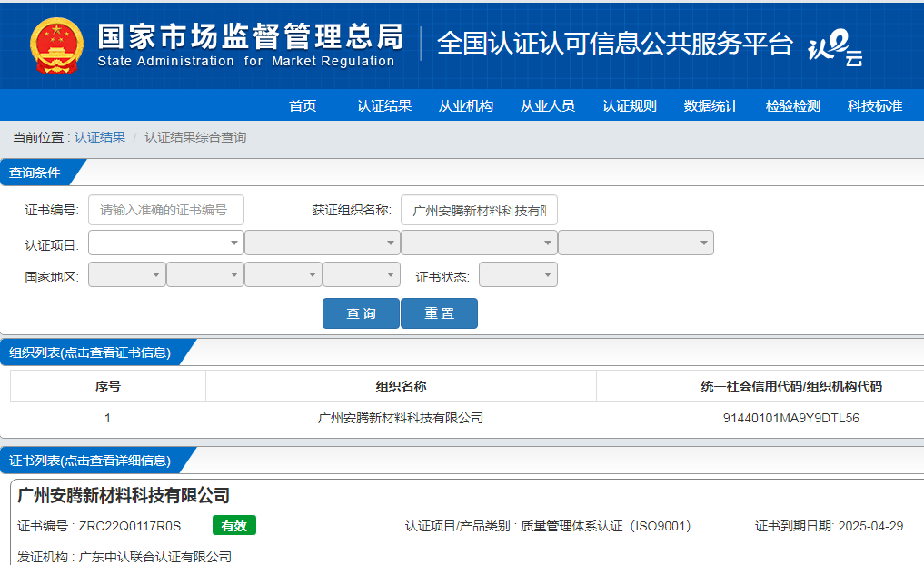The width and height of the screenshot is (924, 565).
Task: Click the 组织名称 column header
Action: pos(401,386)
